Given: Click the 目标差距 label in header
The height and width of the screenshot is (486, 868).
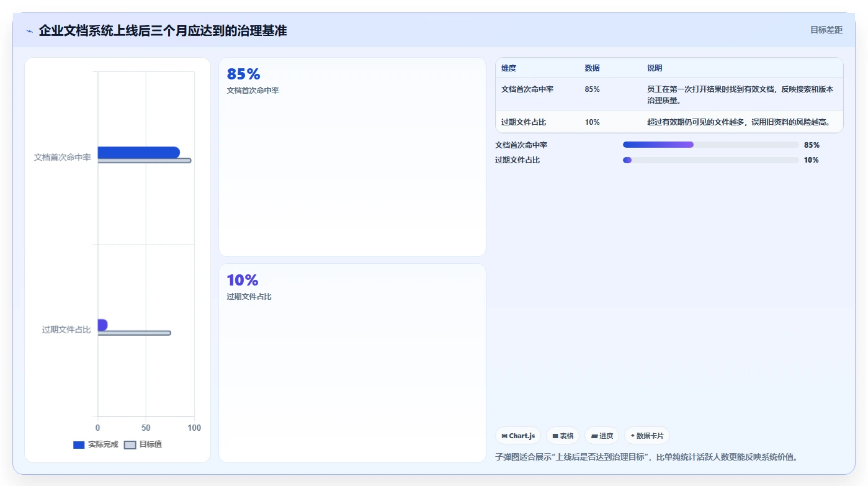Looking at the screenshot, I should [826, 30].
